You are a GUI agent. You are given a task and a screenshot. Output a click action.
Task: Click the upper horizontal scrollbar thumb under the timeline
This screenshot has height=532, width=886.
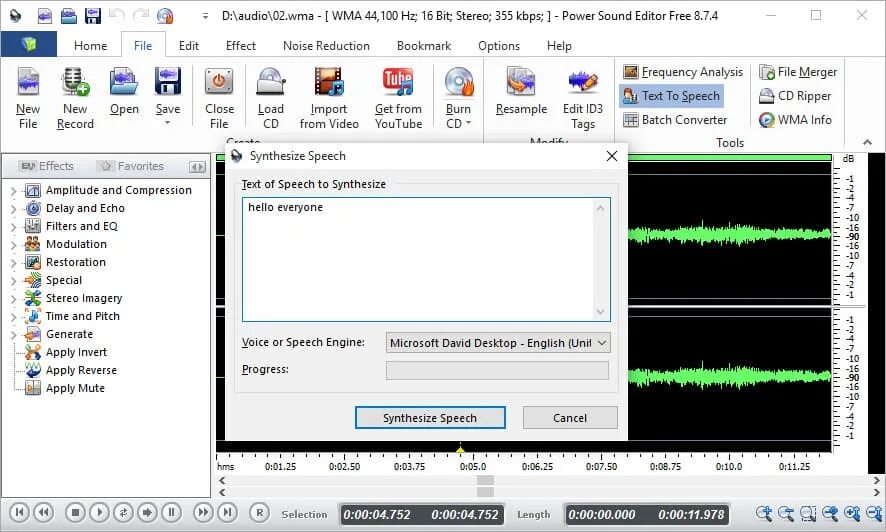coord(485,480)
